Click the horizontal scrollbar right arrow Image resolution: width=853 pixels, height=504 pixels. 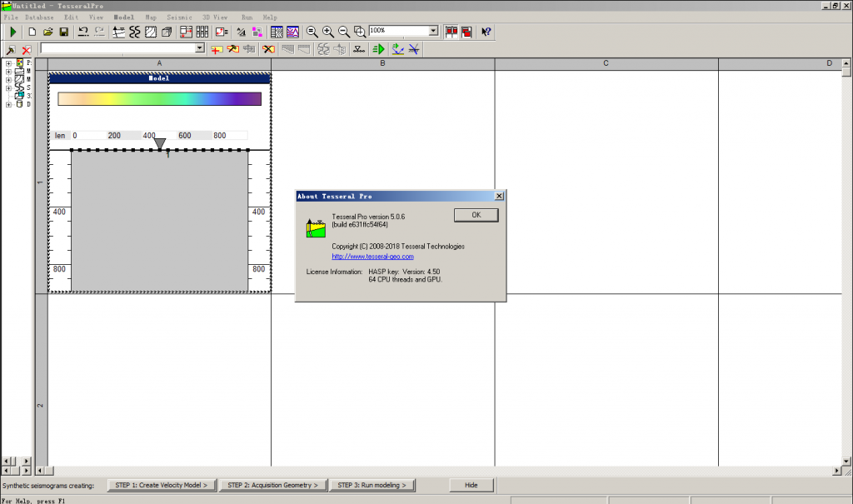point(836,471)
